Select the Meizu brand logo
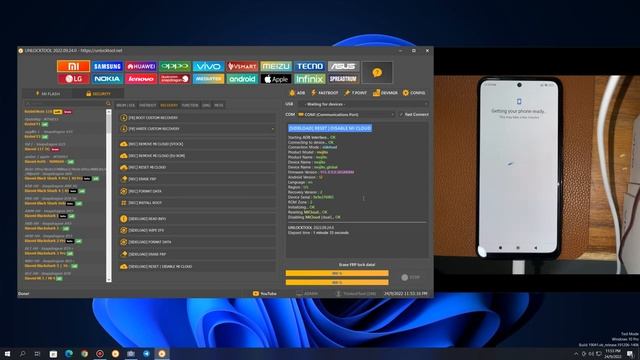The width and height of the screenshot is (640, 360). (x=276, y=66)
